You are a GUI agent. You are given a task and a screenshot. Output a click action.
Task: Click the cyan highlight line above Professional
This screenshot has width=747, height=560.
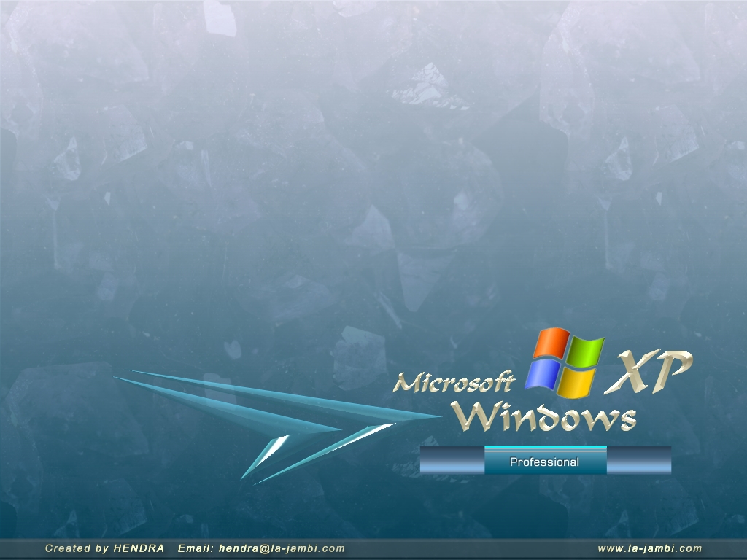click(x=545, y=448)
